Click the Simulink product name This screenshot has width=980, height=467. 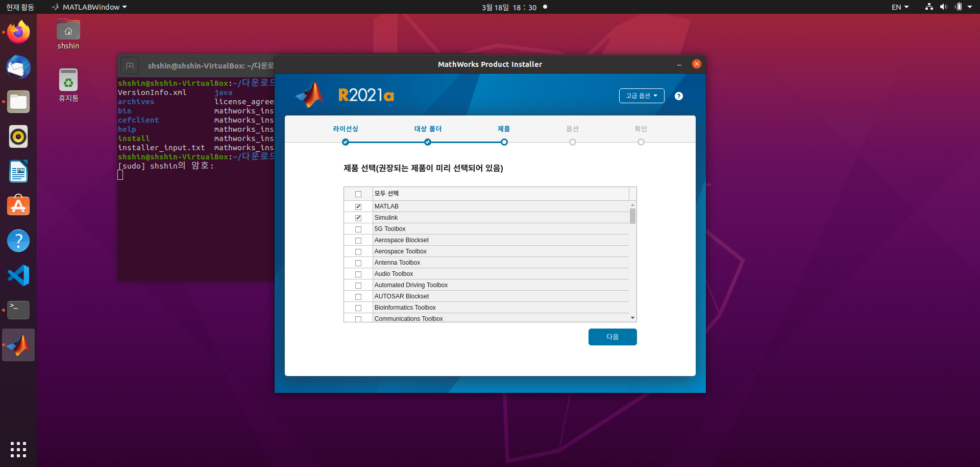click(x=386, y=218)
